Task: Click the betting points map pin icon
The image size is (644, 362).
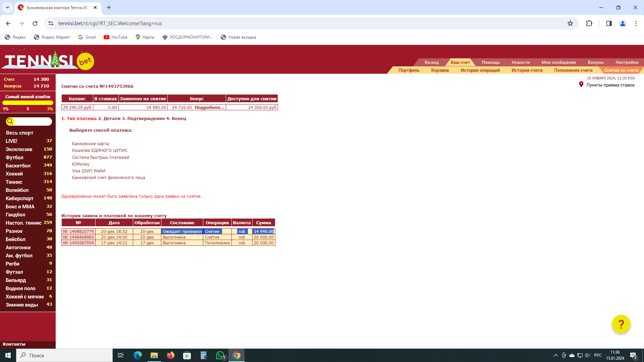Action: (581, 84)
